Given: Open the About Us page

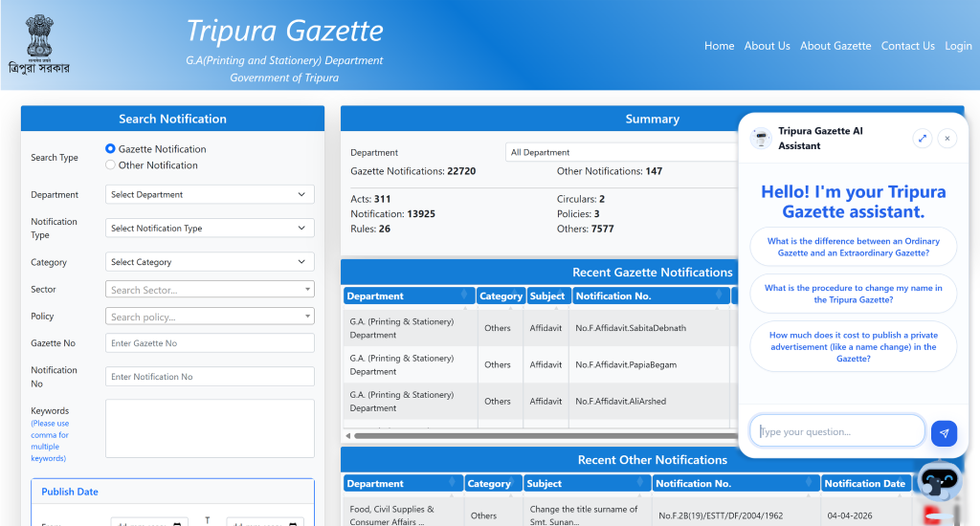Looking at the screenshot, I should (767, 46).
